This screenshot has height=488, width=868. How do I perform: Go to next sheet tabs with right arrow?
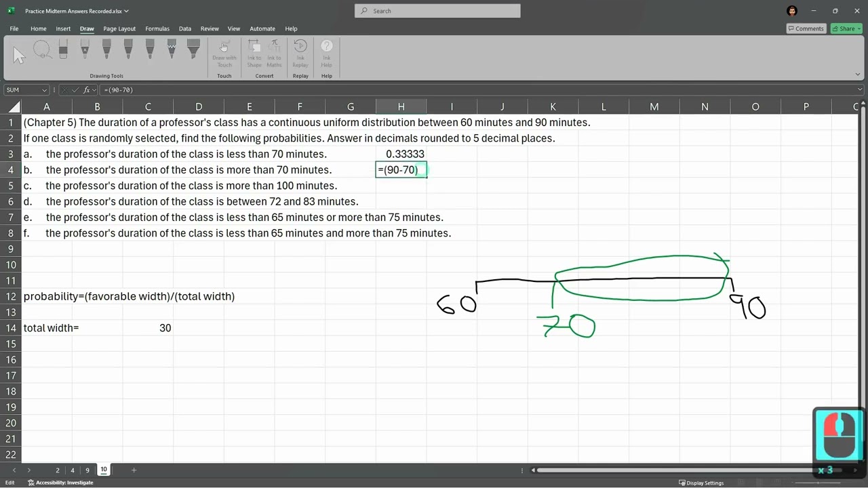(x=28, y=470)
